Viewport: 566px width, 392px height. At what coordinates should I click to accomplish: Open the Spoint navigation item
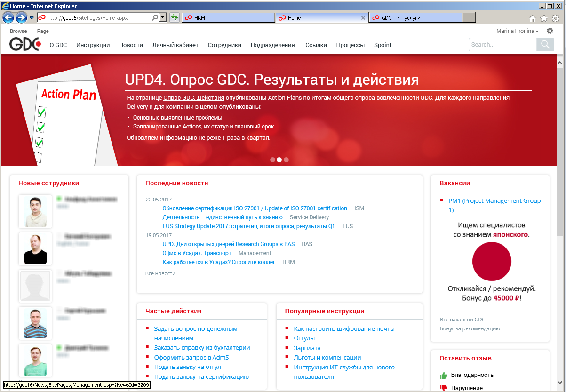point(383,45)
